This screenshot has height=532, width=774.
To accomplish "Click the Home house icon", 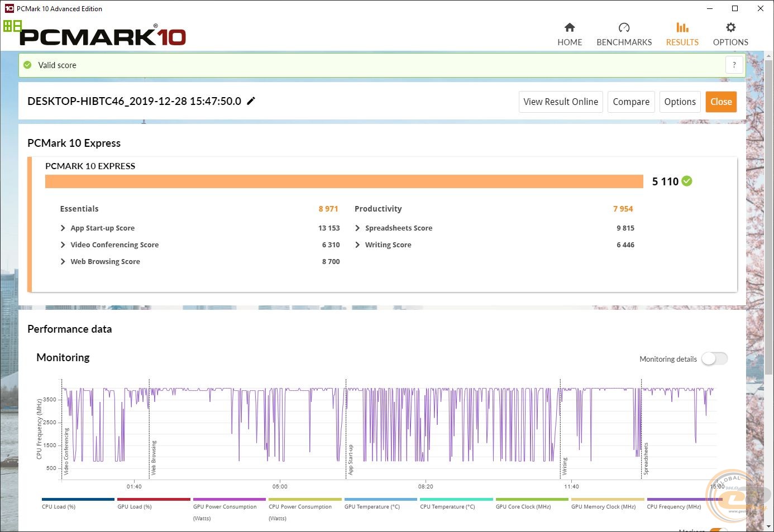I will (570, 27).
